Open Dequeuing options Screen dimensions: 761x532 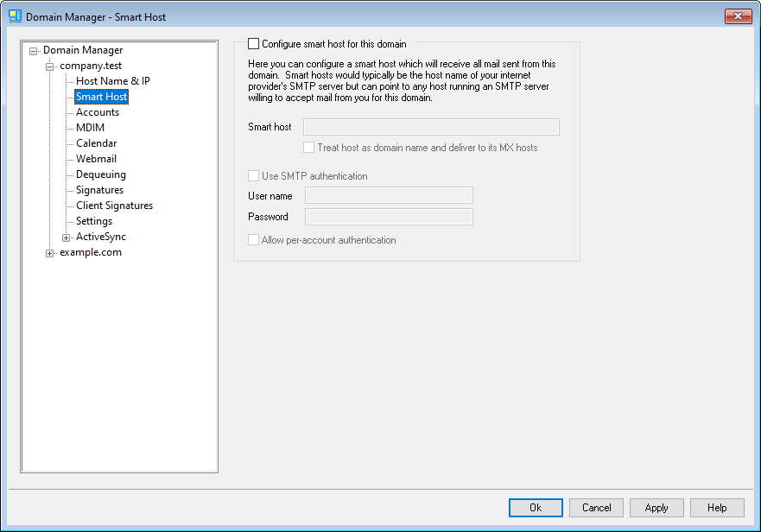click(x=100, y=174)
